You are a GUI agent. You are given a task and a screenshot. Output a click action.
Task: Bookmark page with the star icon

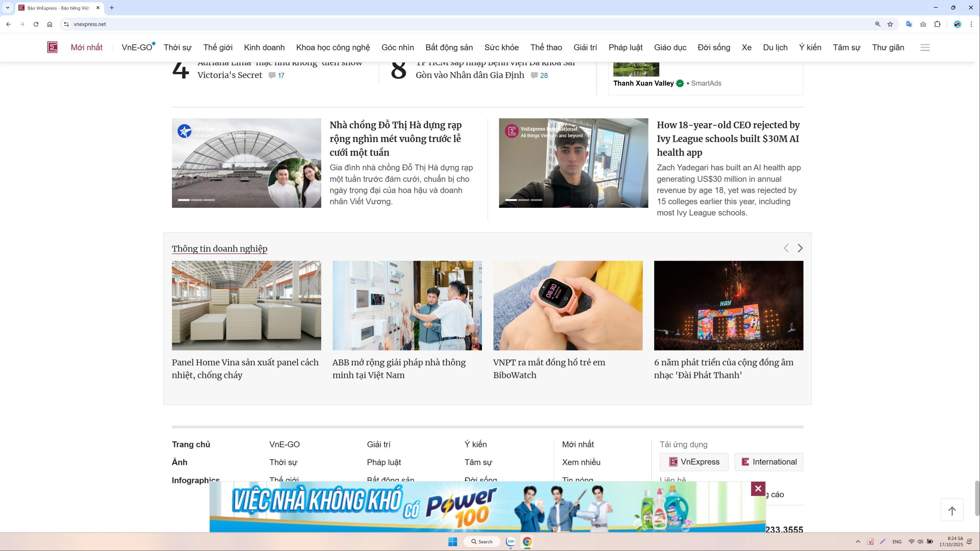coord(890,24)
